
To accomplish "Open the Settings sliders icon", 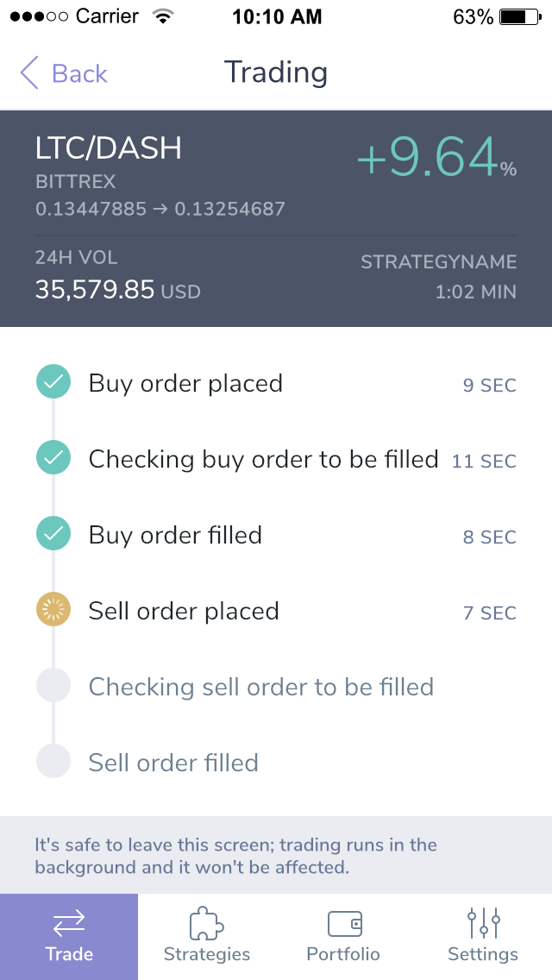I will [483, 923].
